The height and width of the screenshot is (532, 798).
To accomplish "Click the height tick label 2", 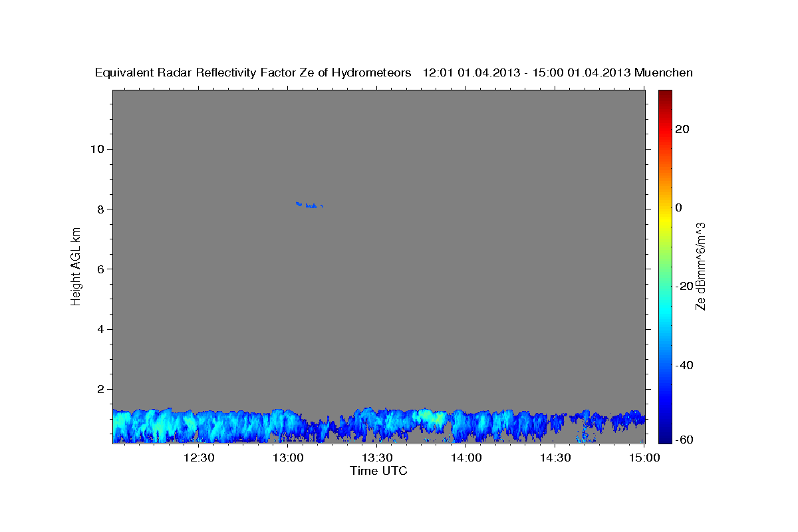I will [100, 390].
